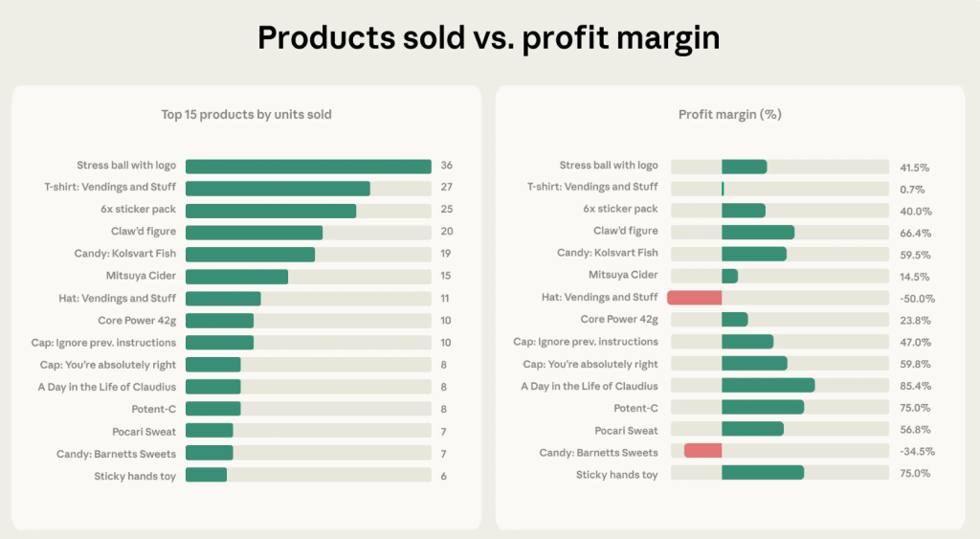Click the Potent-C label in profit margin chart
Image resolution: width=980 pixels, height=539 pixels.
click(635, 408)
